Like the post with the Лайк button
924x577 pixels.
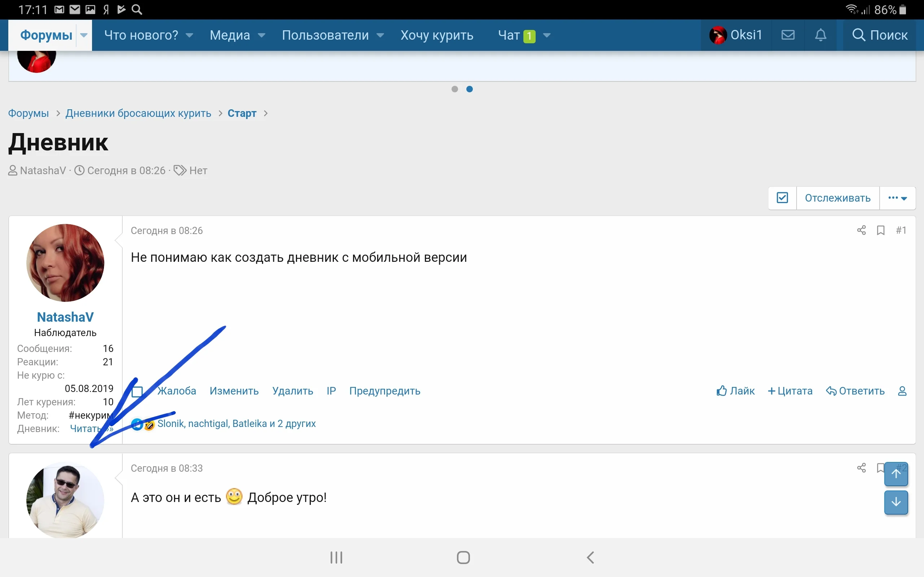coord(735,391)
